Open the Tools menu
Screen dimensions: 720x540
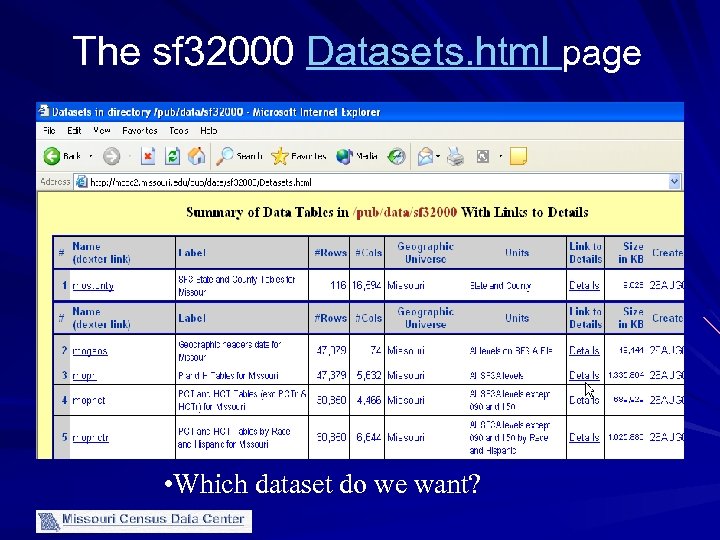[x=179, y=131]
